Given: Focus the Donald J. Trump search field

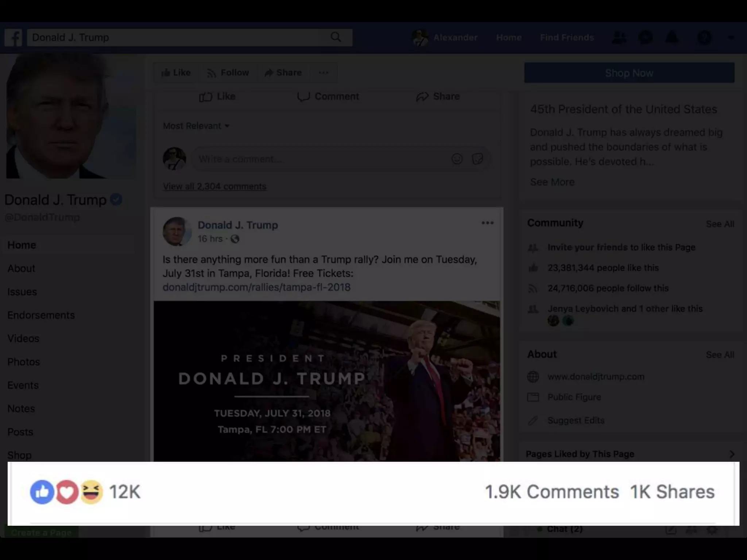Looking at the screenshot, I should click(x=190, y=38).
